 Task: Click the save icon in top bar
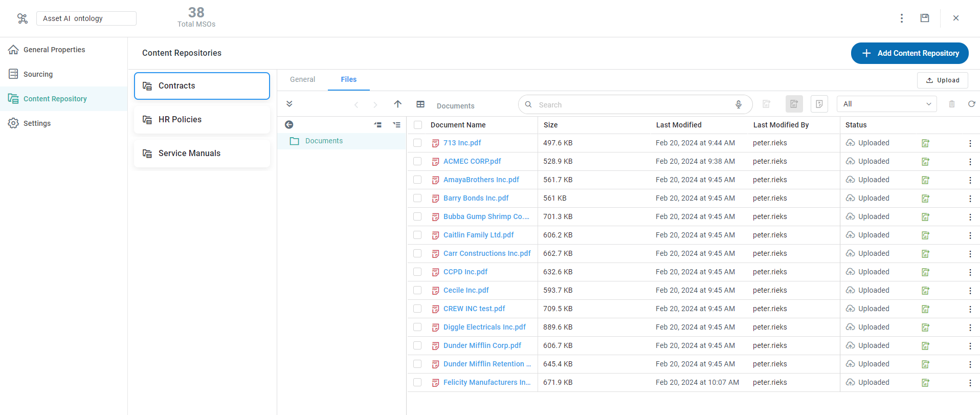tap(925, 18)
